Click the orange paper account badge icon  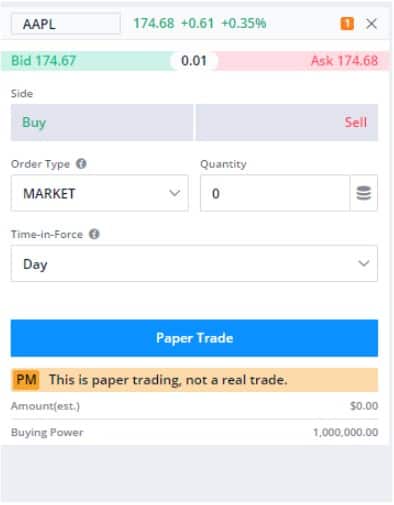pos(347,24)
